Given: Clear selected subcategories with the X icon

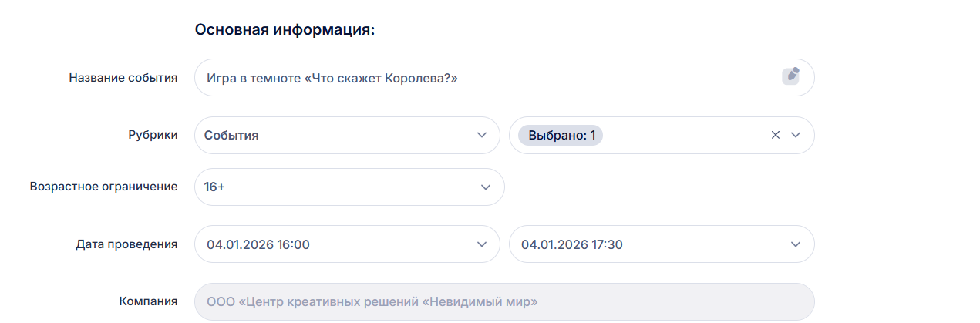Looking at the screenshot, I should tap(776, 135).
